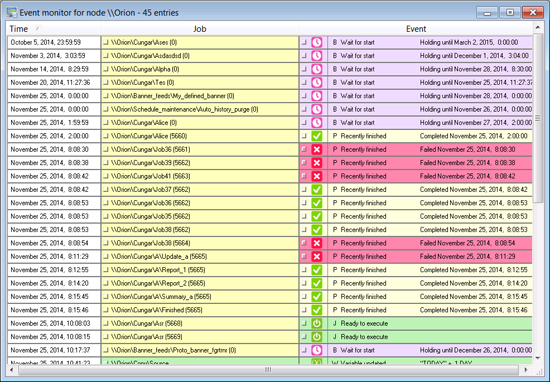The image size is (550, 382).
Task: Click the green checkmark icon for Alice (5660)
Action: (x=317, y=136)
